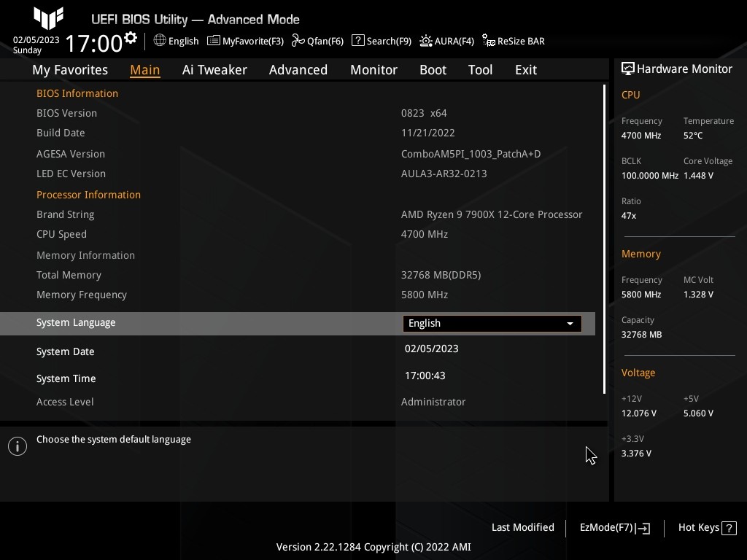Open MyFavorite(F3) list icon
The width and height of the screenshot is (747, 560).
[x=213, y=41]
